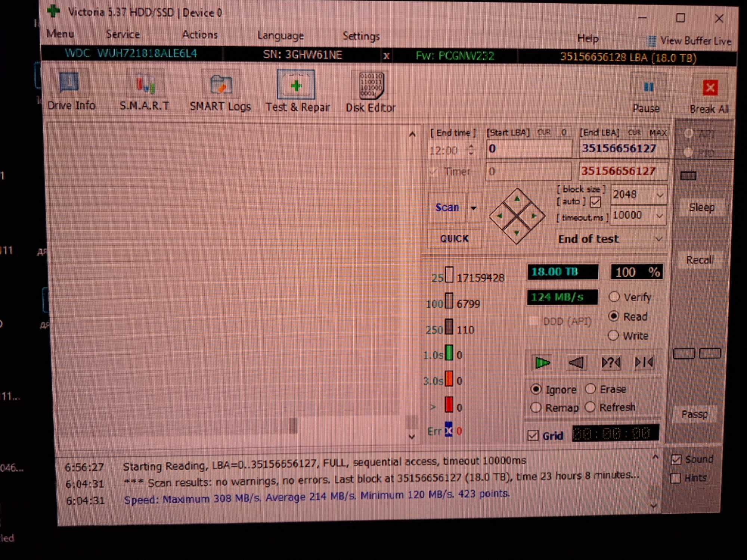This screenshot has height=560, width=747.
Task: Open the Help menu
Action: 588,38
